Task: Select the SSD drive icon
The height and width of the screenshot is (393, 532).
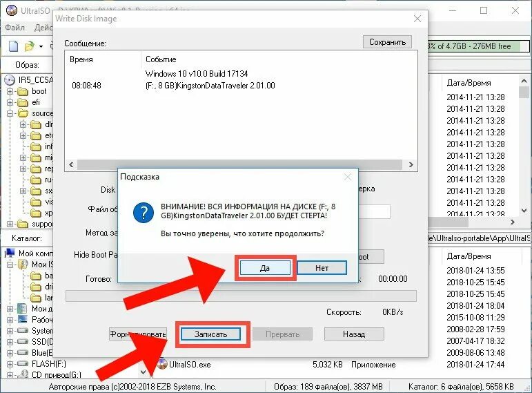Action: pyautogui.click(x=22, y=342)
